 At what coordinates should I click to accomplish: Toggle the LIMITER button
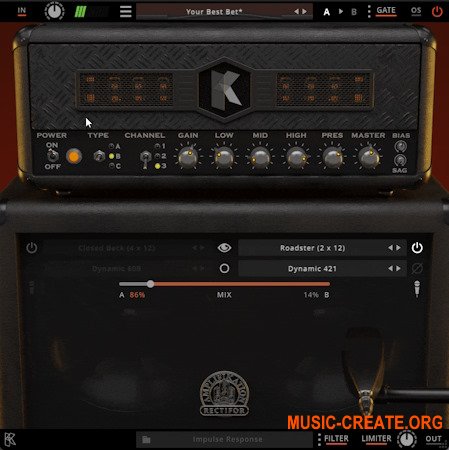(376, 439)
